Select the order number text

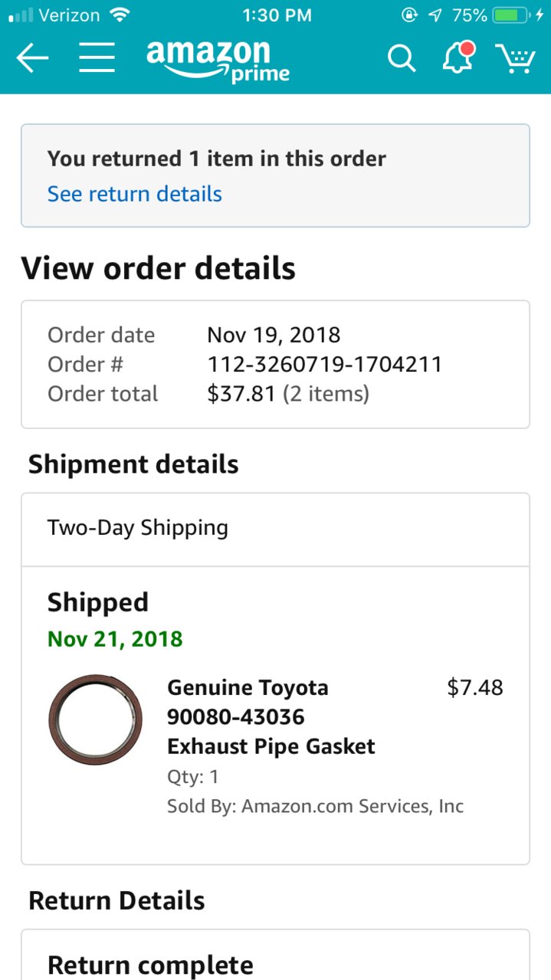(324, 364)
